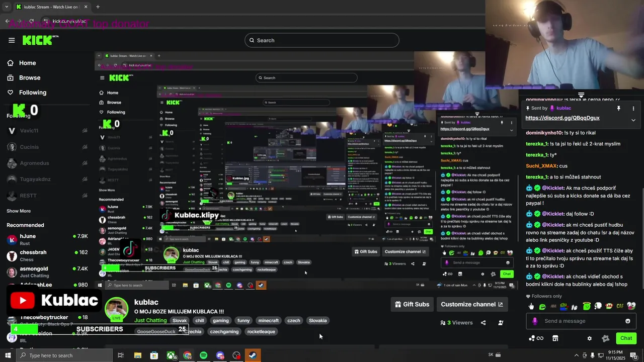
Task: Select the kublac Stream browser tab
Action: point(51,7)
